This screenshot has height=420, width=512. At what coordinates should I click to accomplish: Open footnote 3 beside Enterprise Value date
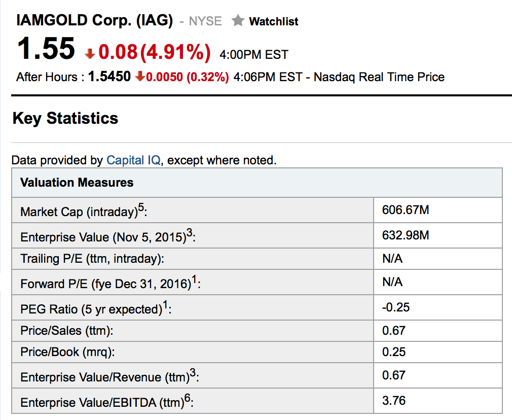(x=189, y=232)
